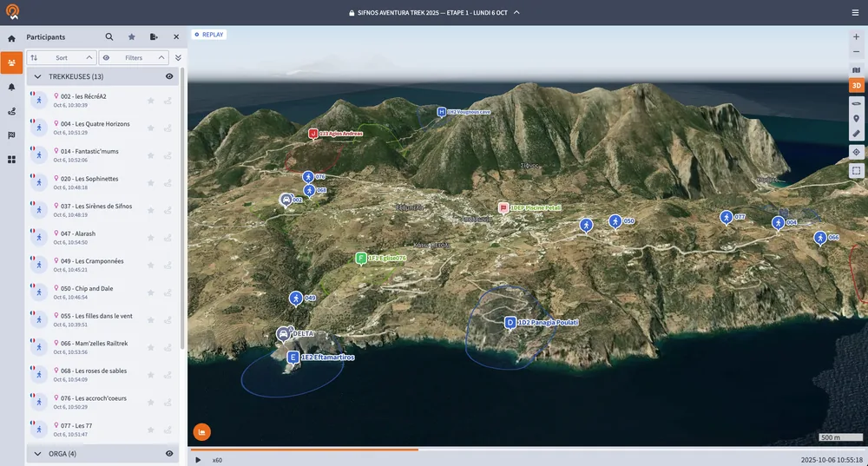Image resolution: width=868 pixels, height=466 pixels.
Task: Open the notifications bell icon
Action: pos(11,87)
